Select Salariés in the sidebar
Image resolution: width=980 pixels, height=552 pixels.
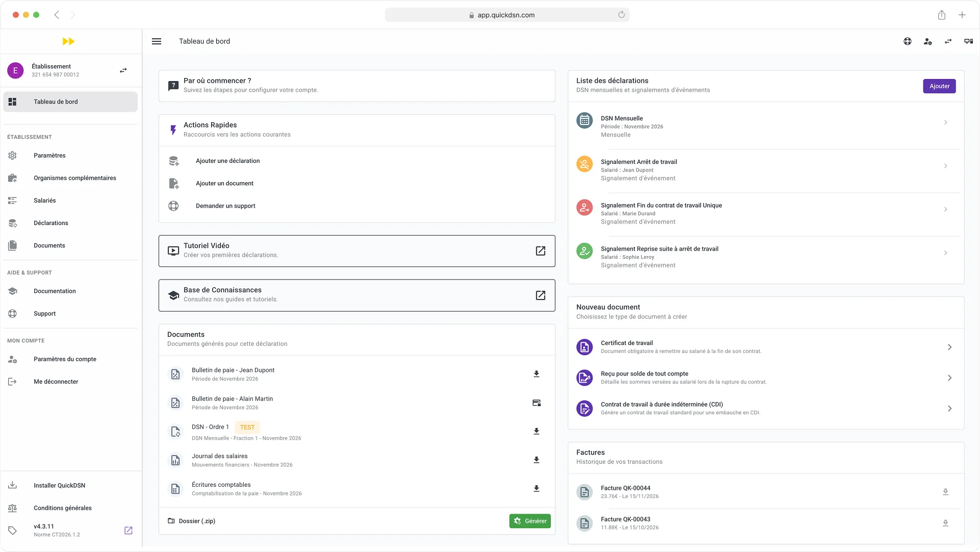coord(44,200)
